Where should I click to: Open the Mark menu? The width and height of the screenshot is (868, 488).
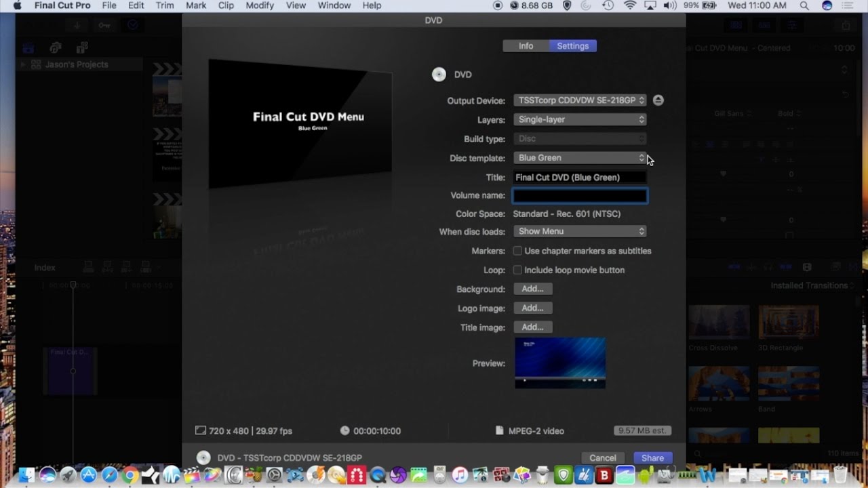tap(196, 5)
